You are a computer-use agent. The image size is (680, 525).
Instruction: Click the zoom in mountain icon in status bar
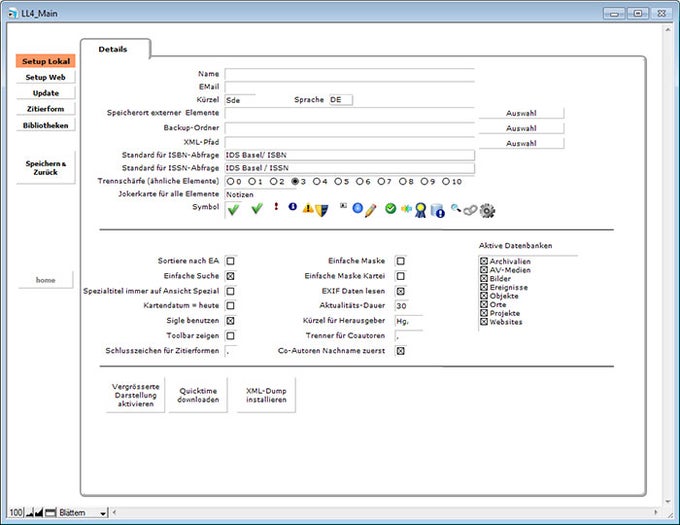point(39,513)
